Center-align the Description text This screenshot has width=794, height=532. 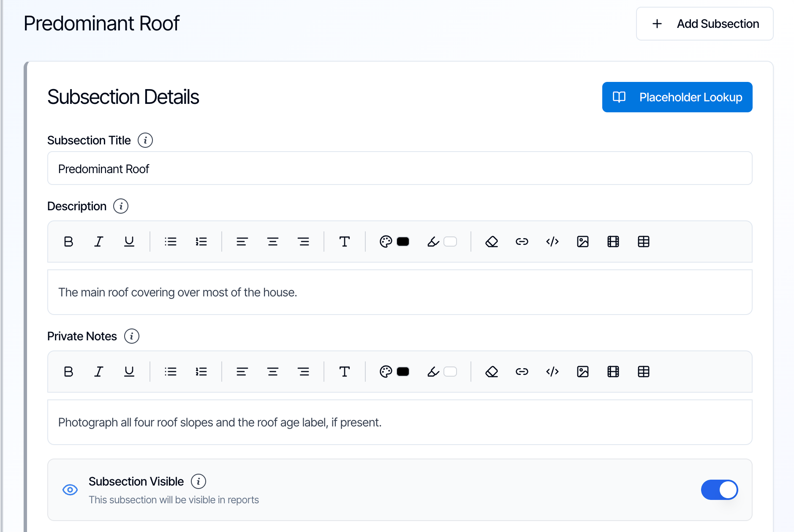(x=273, y=242)
